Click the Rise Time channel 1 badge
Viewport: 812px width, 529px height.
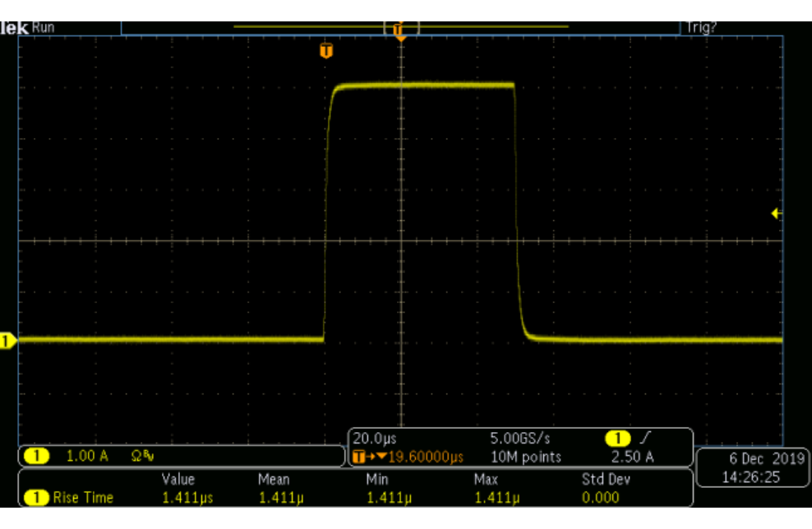tap(36, 498)
